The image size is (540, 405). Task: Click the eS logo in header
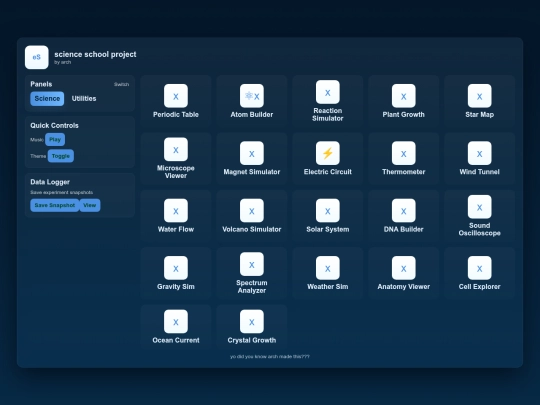coord(37,57)
